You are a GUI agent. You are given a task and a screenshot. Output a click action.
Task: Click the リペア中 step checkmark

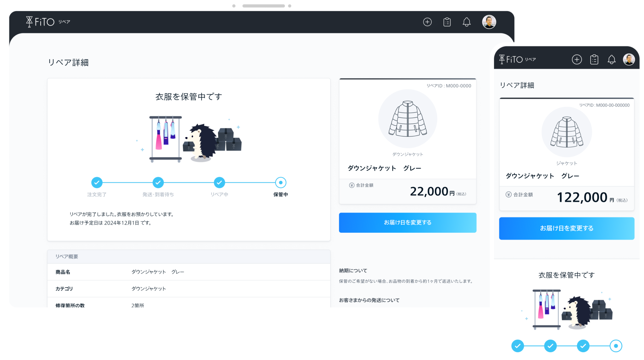[x=219, y=182]
